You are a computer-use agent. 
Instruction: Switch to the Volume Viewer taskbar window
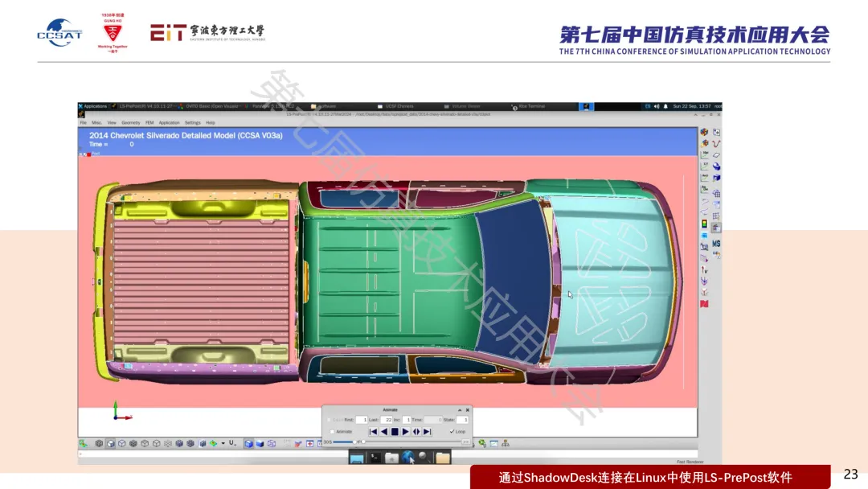pyautogui.click(x=462, y=106)
